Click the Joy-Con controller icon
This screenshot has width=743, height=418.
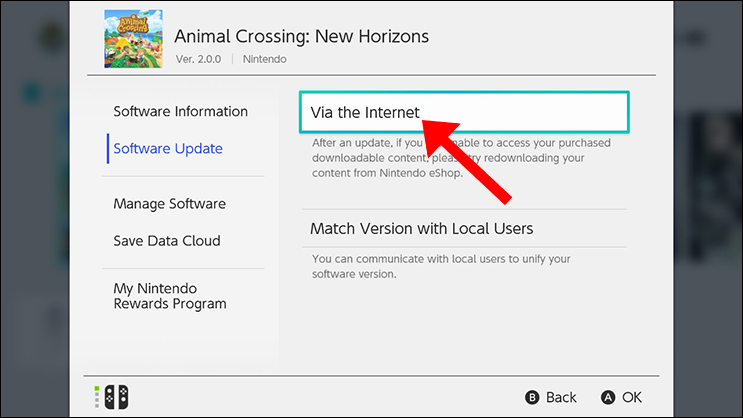click(x=117, y=397)
